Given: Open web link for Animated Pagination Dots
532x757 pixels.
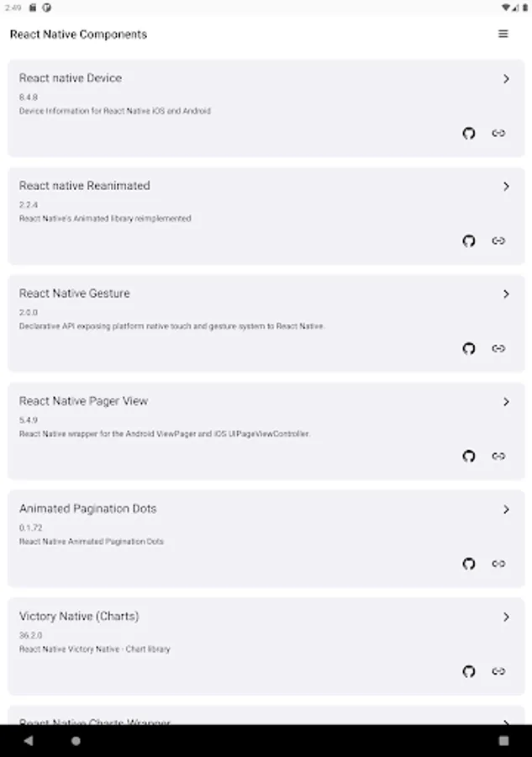Looking at the screenshot, I should 498,564.
